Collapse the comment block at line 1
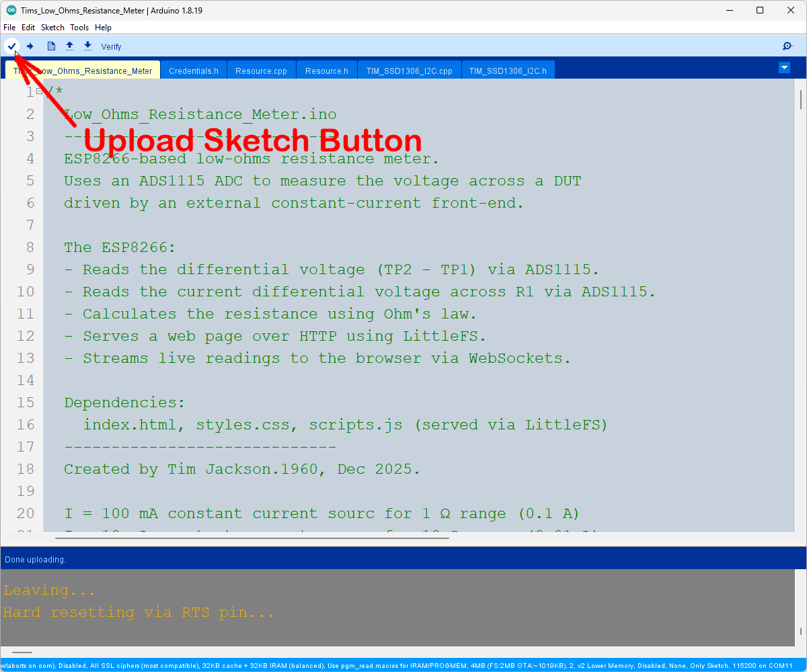 (x=39, y=91)
